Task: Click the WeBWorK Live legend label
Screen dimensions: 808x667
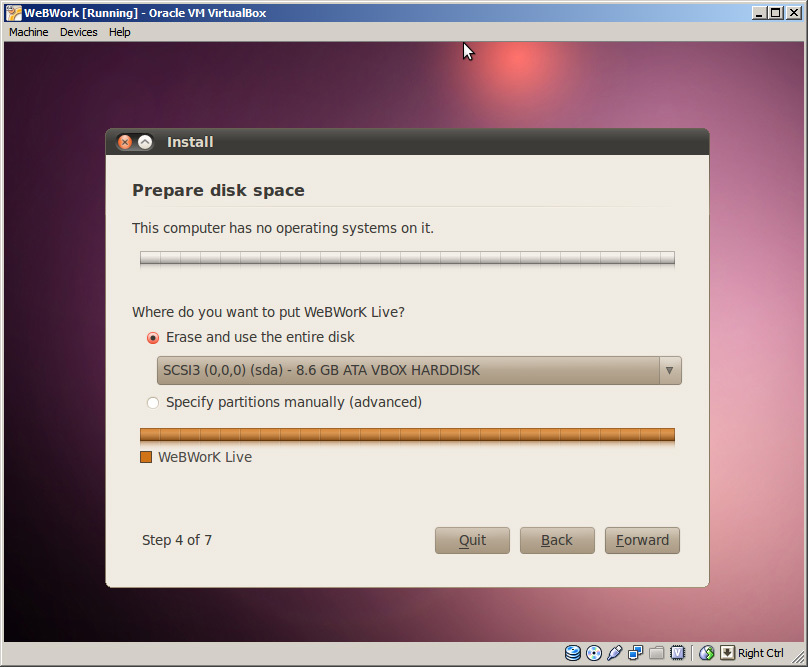Action: click(205, 457)
